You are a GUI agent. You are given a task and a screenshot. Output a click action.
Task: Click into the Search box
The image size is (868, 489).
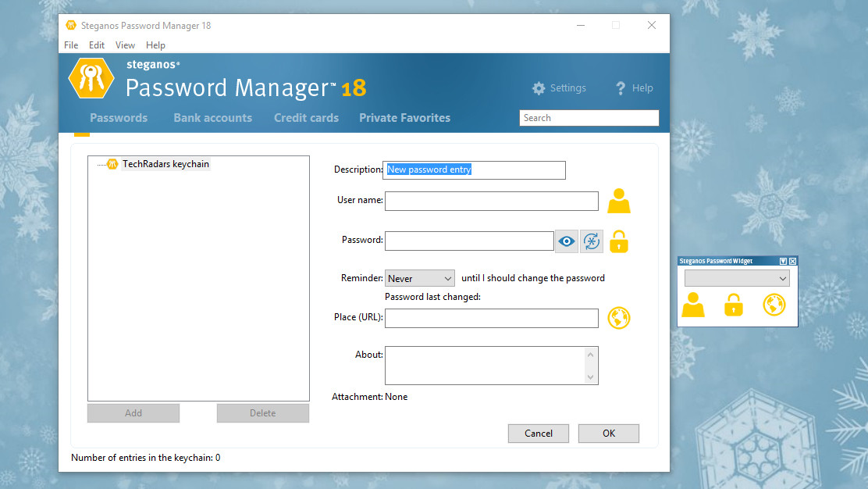pos(589,118)
